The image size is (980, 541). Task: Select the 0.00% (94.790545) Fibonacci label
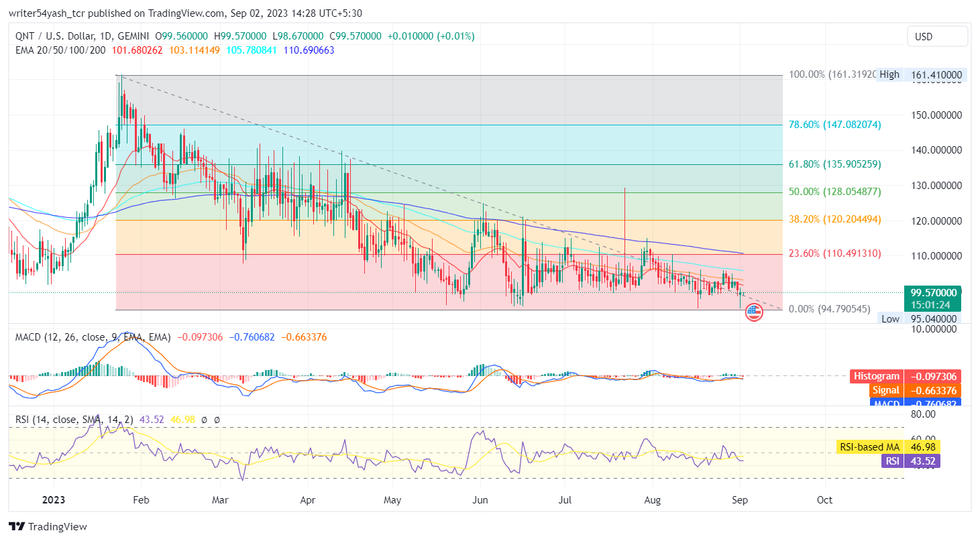pos(830,309)
